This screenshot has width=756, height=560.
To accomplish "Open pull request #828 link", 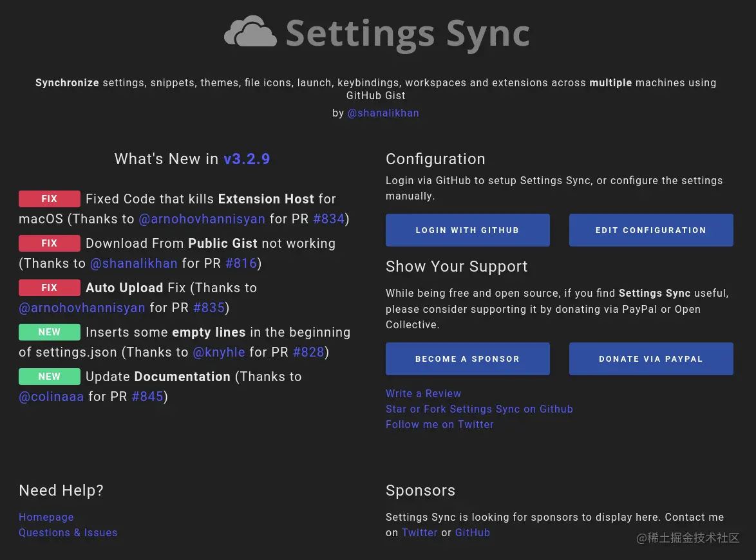I will coord(308,352).
